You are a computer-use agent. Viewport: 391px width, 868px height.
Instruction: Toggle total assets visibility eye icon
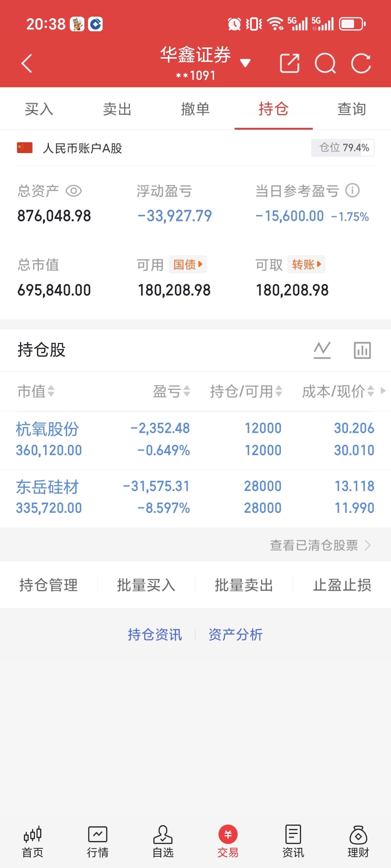74,191
